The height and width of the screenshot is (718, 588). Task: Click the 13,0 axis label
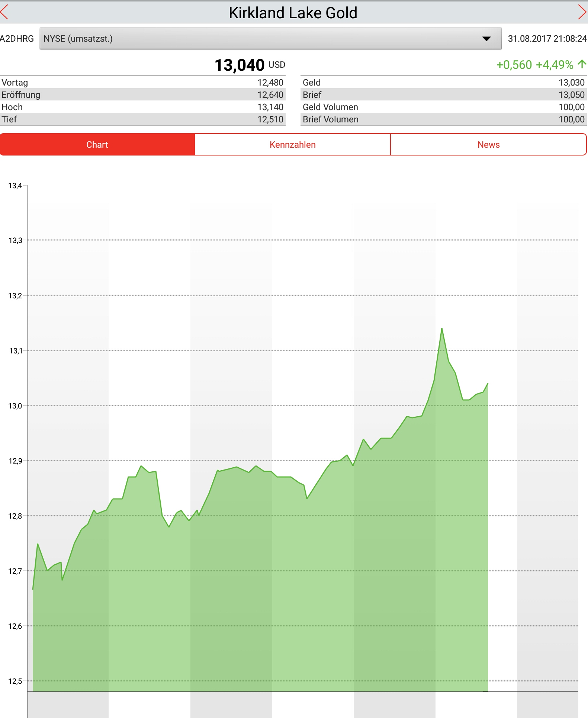click(15, 406)
